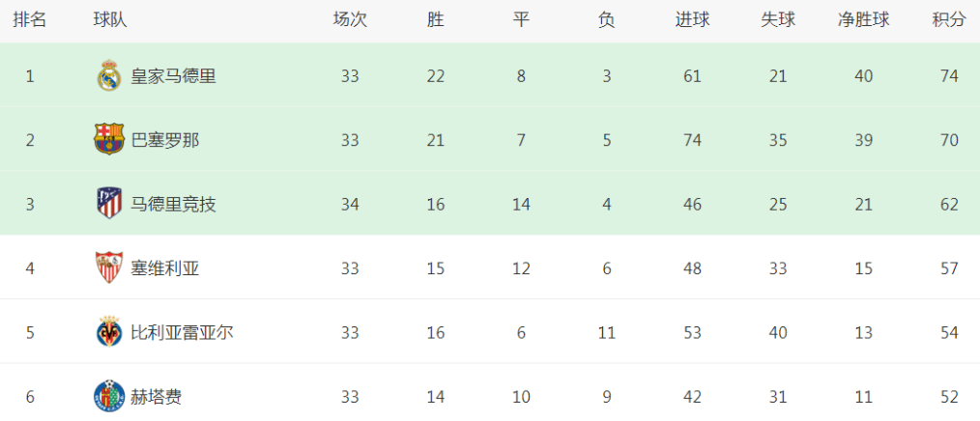This screenshot has width=980, height=421.
Task: Click the 失球 column header
Action: click(778, 20)
